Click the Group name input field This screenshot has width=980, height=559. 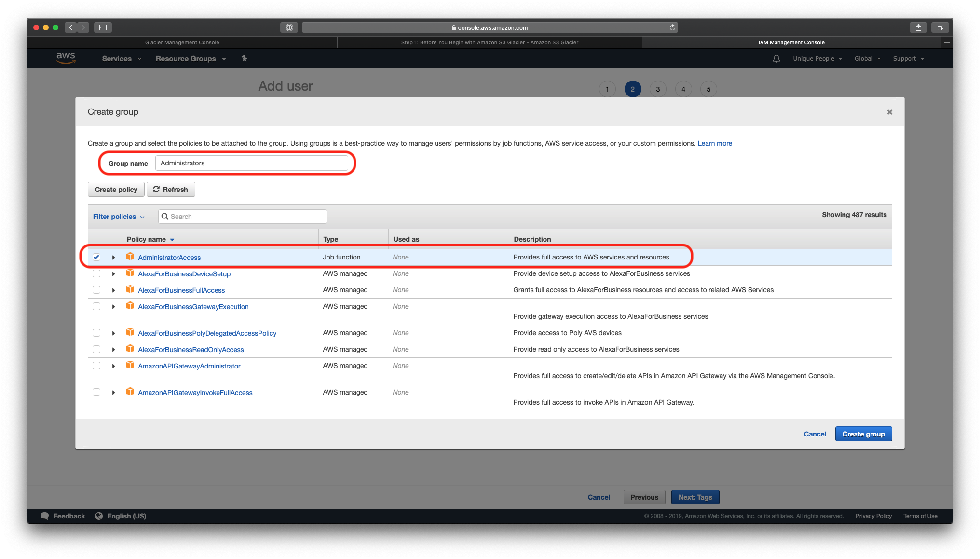(251, 163)
